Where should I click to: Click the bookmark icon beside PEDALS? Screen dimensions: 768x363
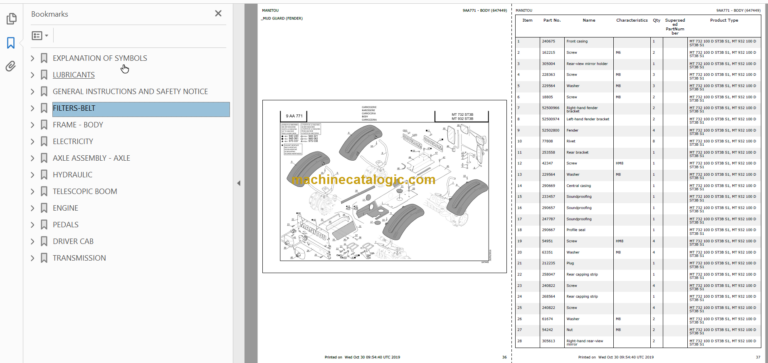pyautogui.click(x=44, y=225)
